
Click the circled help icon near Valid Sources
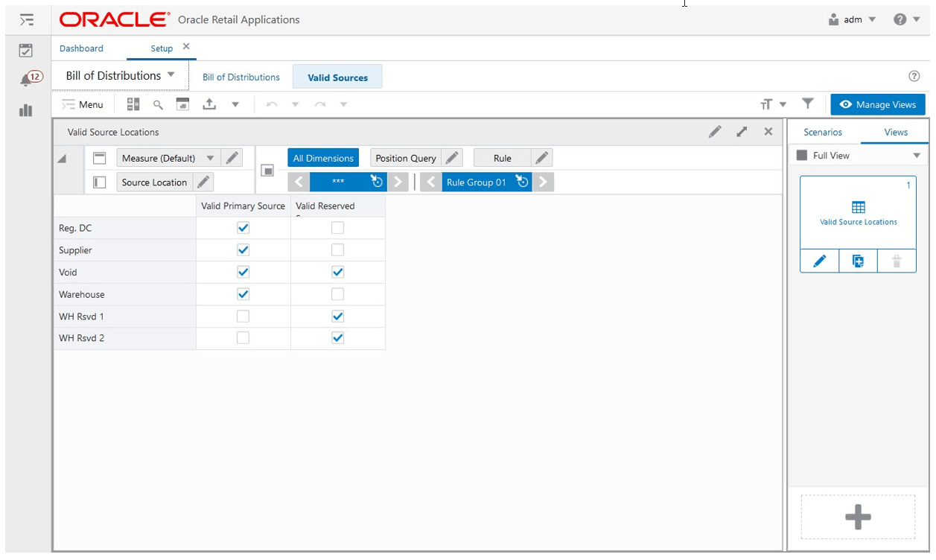coord(914,77)
